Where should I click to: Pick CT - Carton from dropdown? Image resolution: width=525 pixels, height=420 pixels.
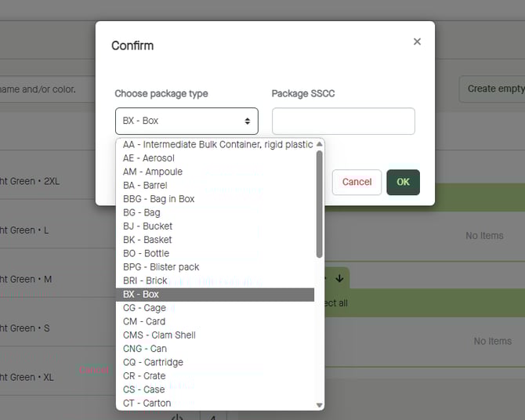click(x=147, y=403)
